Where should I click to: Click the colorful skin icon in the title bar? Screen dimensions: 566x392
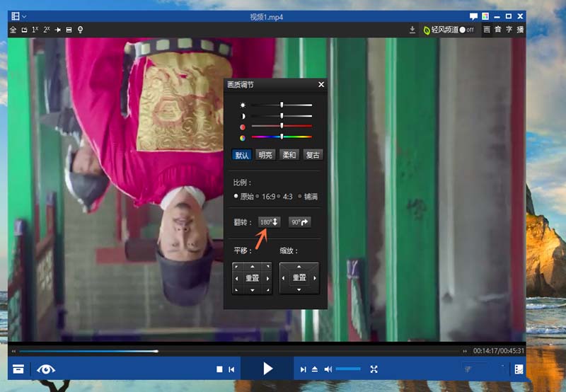point(485,16)
